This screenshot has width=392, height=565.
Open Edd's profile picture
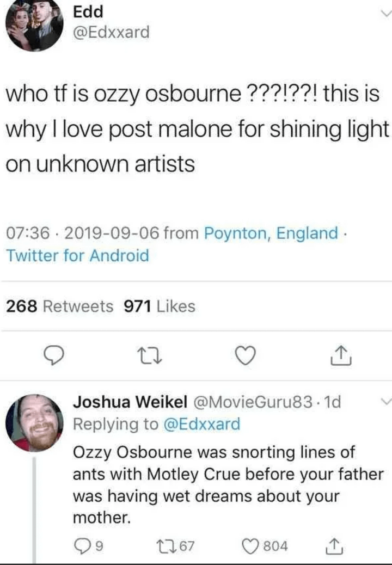(x=35, y=26)
